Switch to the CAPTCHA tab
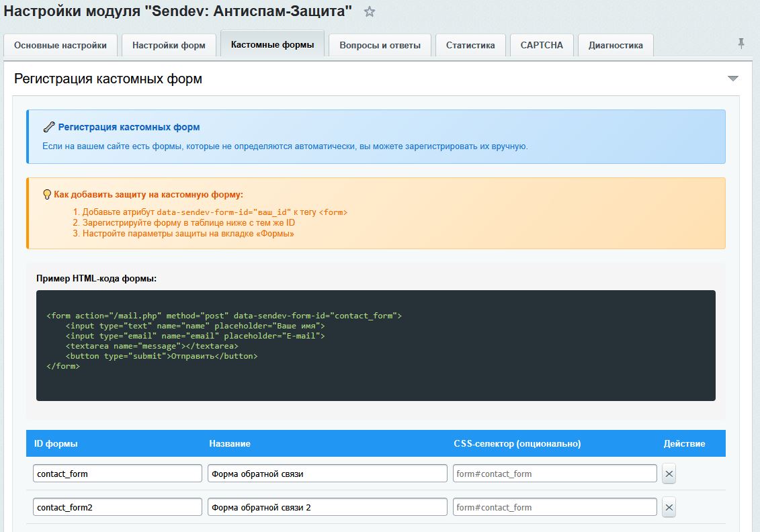760x532 pixels. [542, 45]
